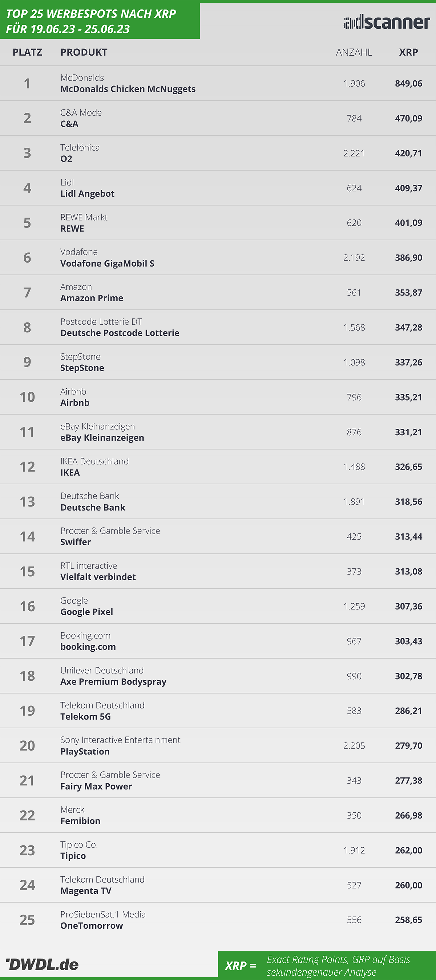Viewport: 436px width, 980px height.
Task: Click the ANZAHL column header
Action: [x=354, y=52]
